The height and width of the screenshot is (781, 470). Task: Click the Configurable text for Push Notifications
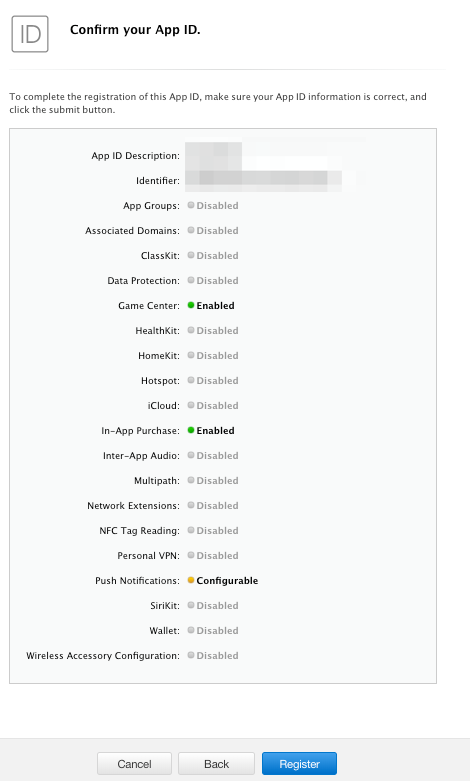click(x=227, y=581)
